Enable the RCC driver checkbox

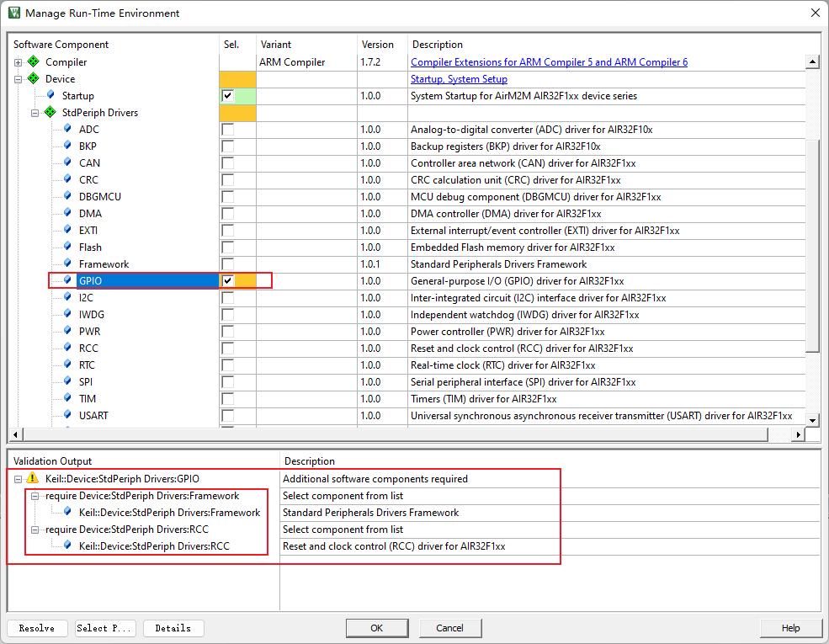pyautogui.click(x=228, y=349)
